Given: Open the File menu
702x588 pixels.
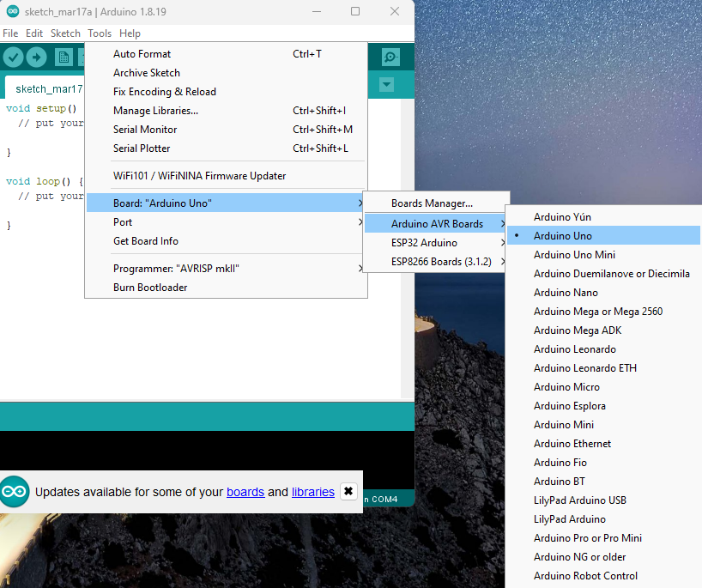Looking at the screenshot, I should [x=10, y=33].
